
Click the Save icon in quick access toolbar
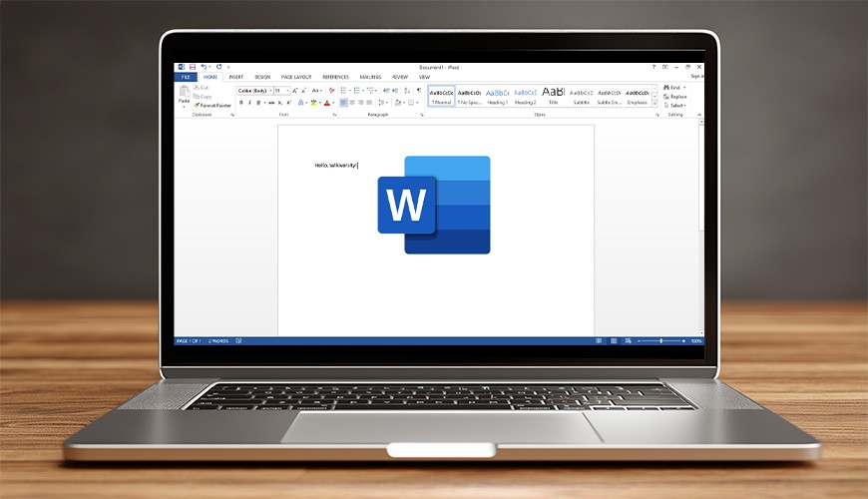[x=193, y=67]
